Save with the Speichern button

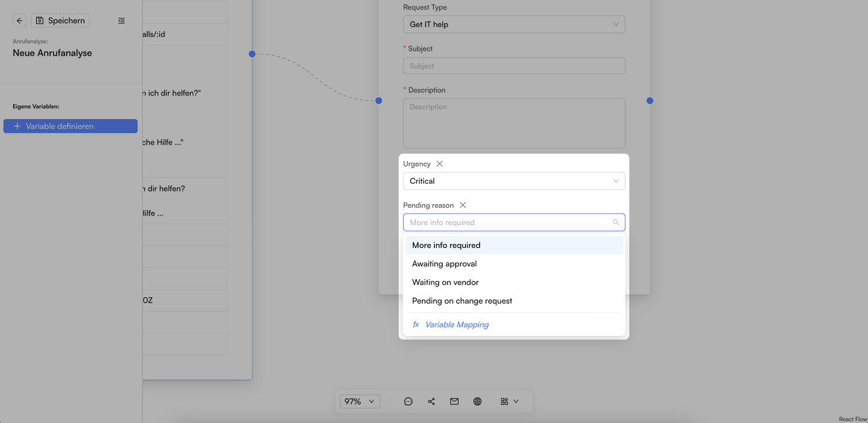60,21
